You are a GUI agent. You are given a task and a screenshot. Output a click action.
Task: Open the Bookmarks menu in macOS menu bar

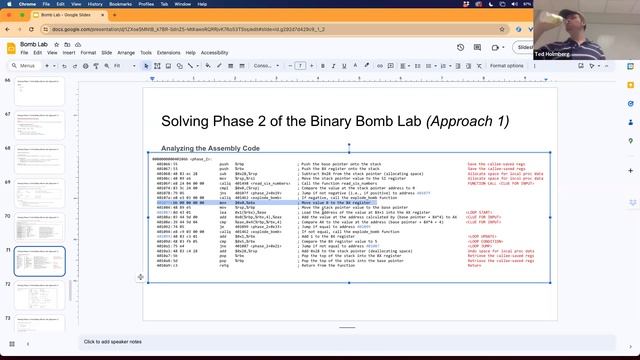coord(120,4)
